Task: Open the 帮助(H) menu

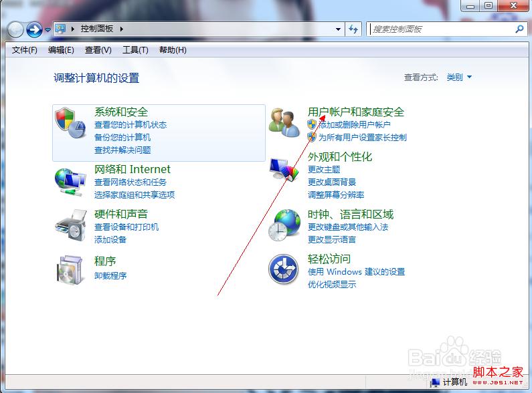Action: [x=173, y=50]
